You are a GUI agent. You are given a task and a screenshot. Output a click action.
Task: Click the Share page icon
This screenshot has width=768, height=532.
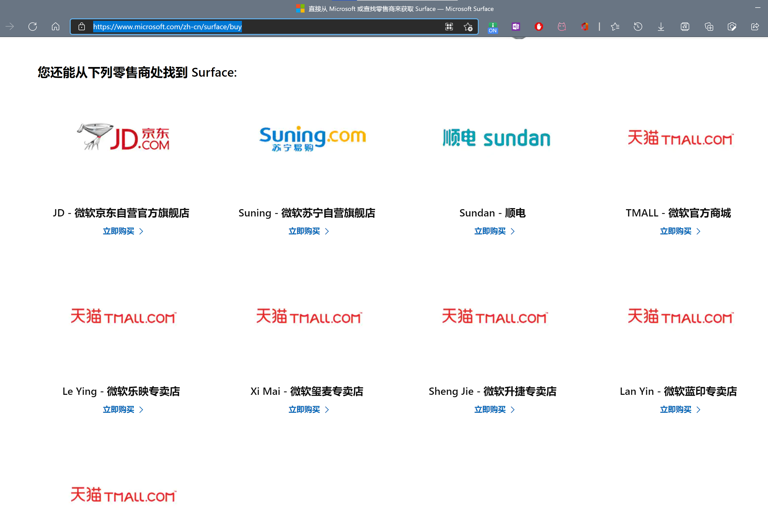click(755, 27)
